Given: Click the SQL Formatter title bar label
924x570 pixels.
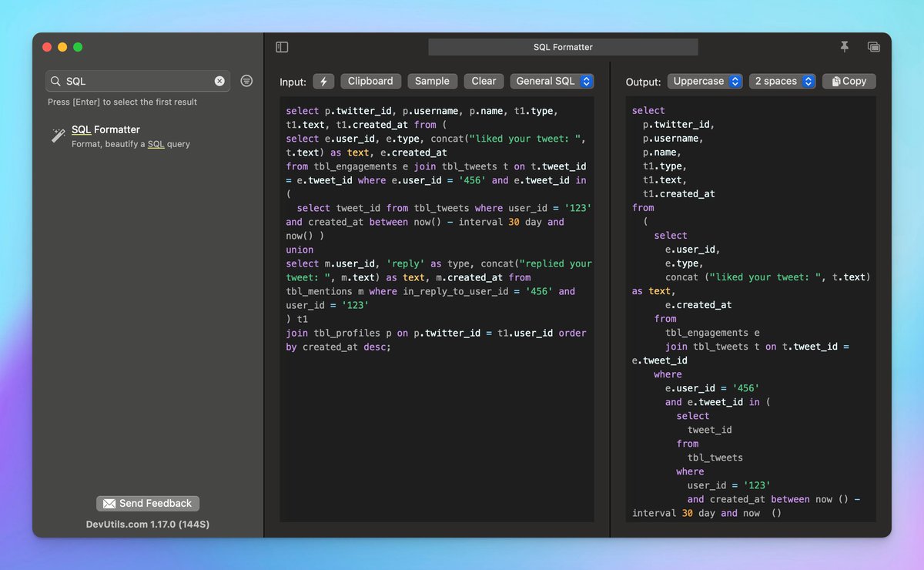Looking at the screenshot, I should 563,47.
